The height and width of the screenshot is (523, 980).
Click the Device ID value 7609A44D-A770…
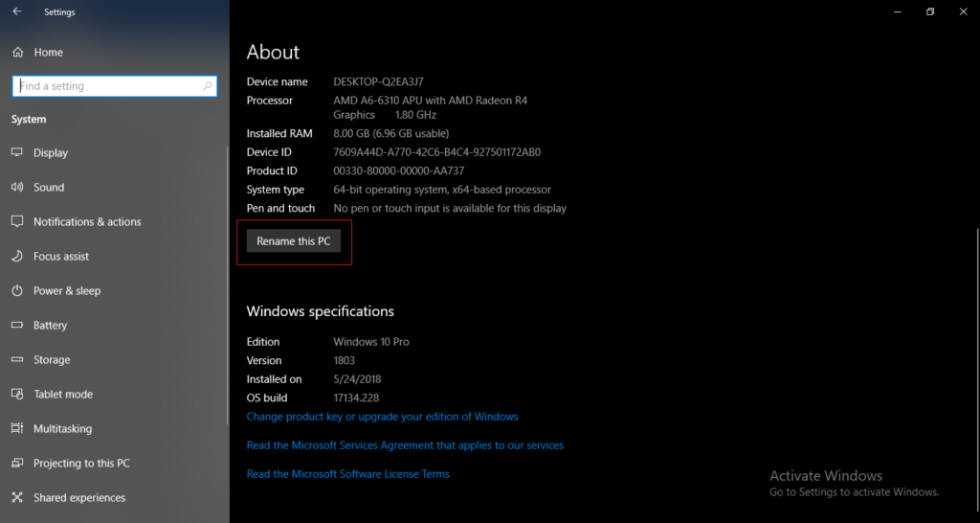coord(436,152)
